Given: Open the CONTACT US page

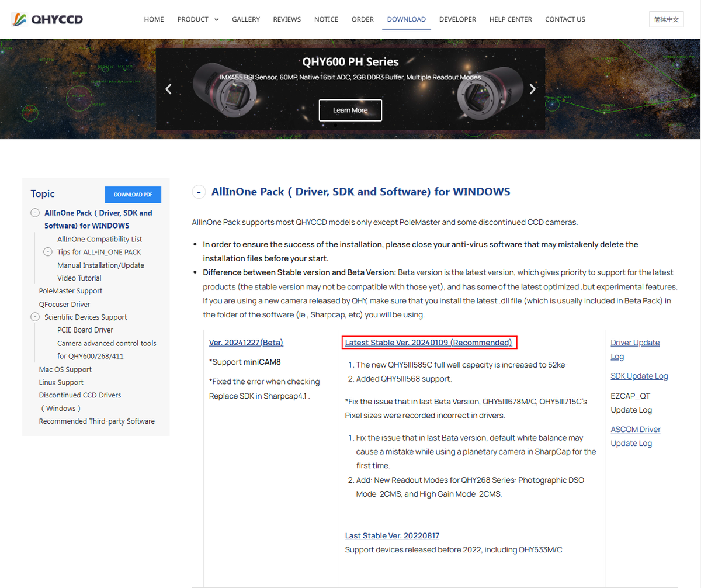Looking at the screenshot, I should pyautogui.click(x=565, y=19).
